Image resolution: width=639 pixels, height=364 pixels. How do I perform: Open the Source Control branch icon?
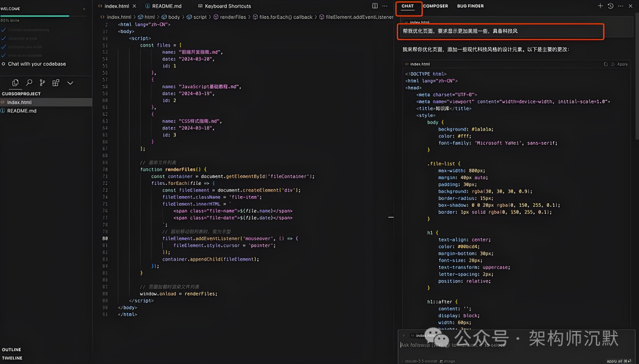click(x=43, y=83)
